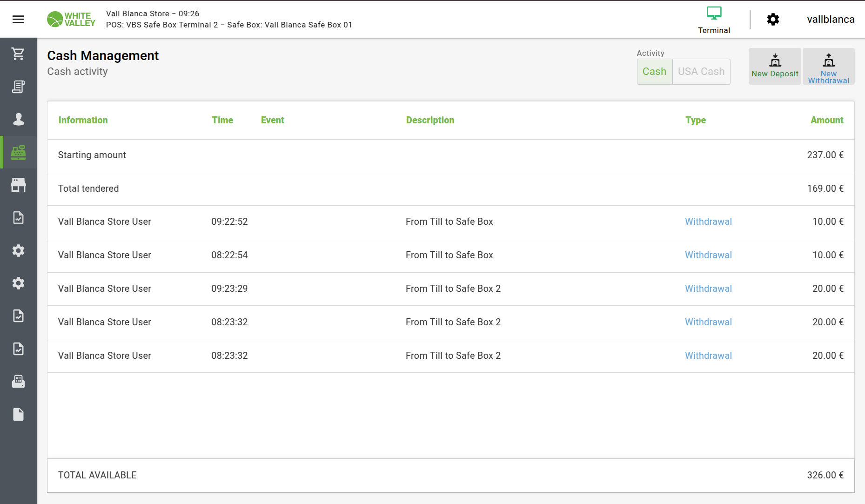This screenshot has height=504, width=865.
Task: Open the printer icon in sidebar
Action: pos(18,382)
